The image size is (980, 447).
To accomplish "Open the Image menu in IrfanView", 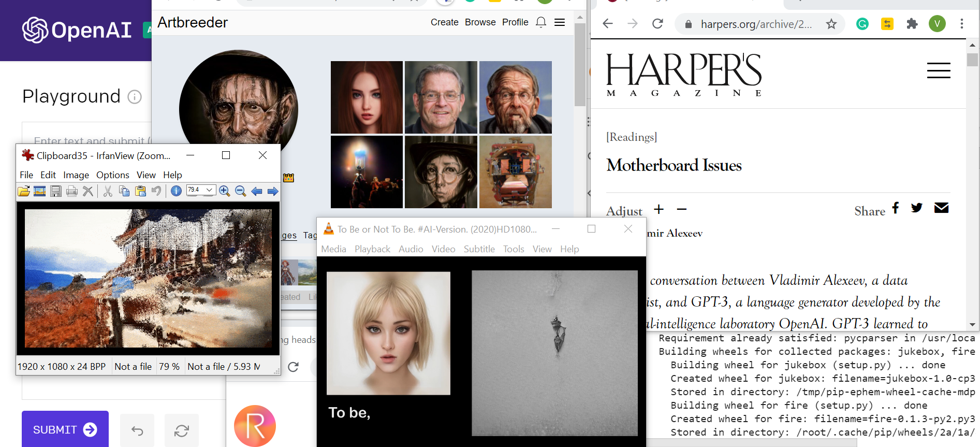I will point(76,175).
